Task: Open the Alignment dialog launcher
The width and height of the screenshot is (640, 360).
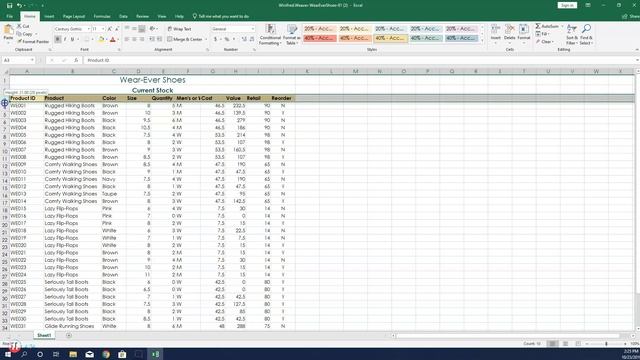Action: [x=207, y=50]
